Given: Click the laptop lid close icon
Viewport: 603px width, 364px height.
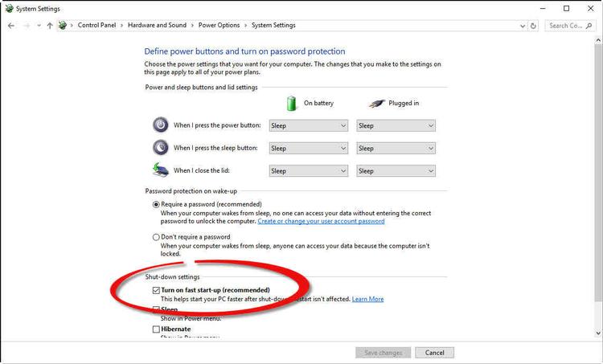Looking at the screenshot, I should pos(160,170).
